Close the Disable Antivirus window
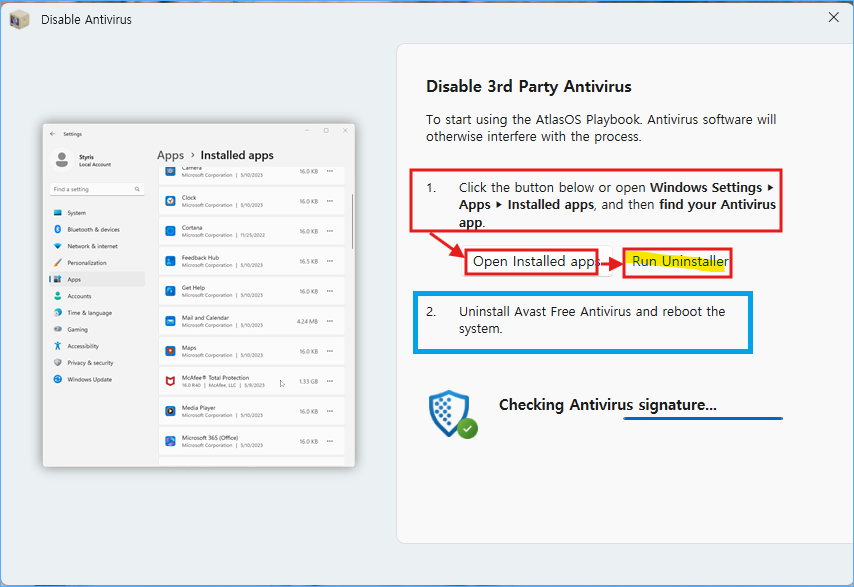 click(x=833, y=17)
